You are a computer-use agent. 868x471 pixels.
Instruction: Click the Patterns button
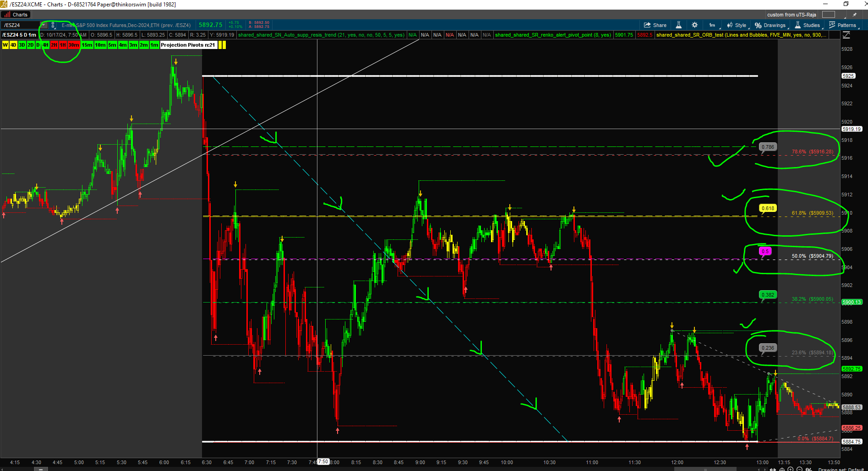click(x=843, y=25)
